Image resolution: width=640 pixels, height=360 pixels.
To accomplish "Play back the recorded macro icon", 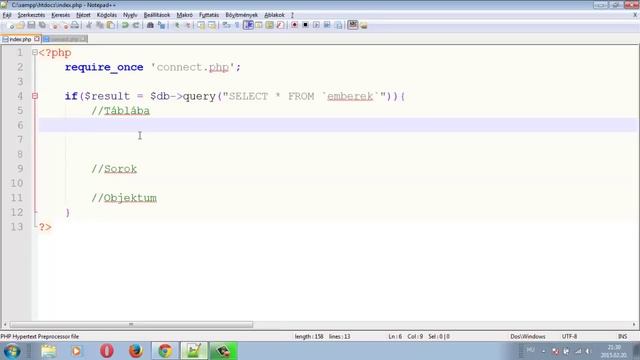I will tap(316, 25).
